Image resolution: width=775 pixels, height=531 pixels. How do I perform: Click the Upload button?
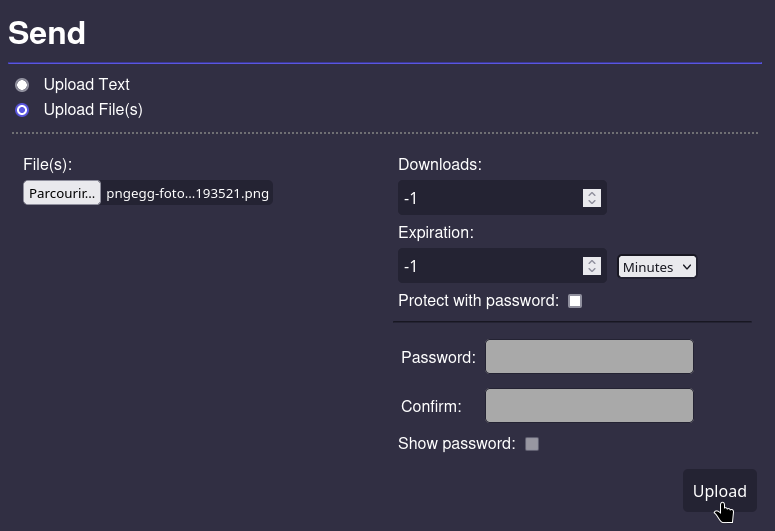point(720,490)
